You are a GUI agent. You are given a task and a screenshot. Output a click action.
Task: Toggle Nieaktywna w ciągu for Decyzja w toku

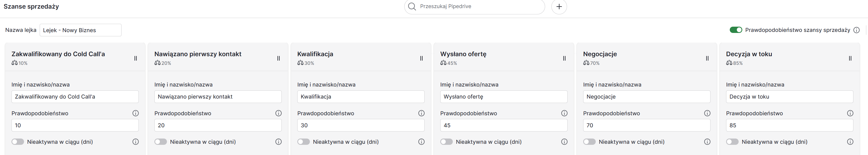[x=732, y=142]
